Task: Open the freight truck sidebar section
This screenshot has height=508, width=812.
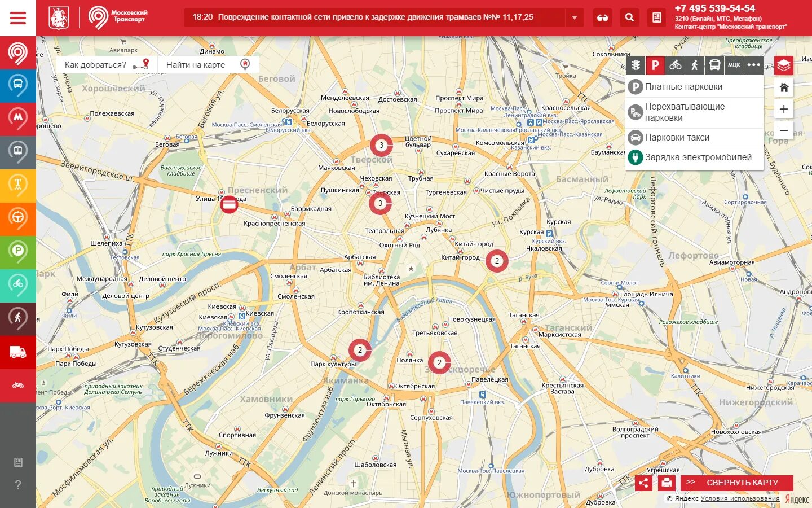Action: pos(18,352)
